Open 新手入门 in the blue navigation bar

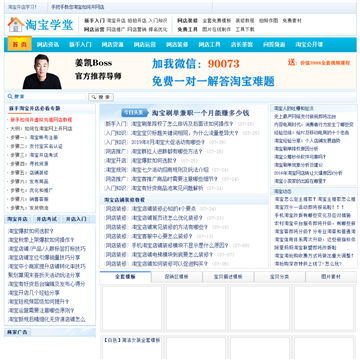click(x=80, y=45)
